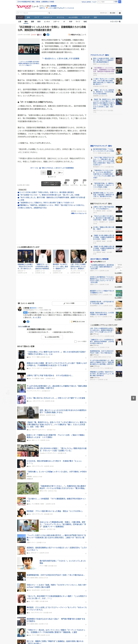Select the スポーツ category

[x=56, y=21]
